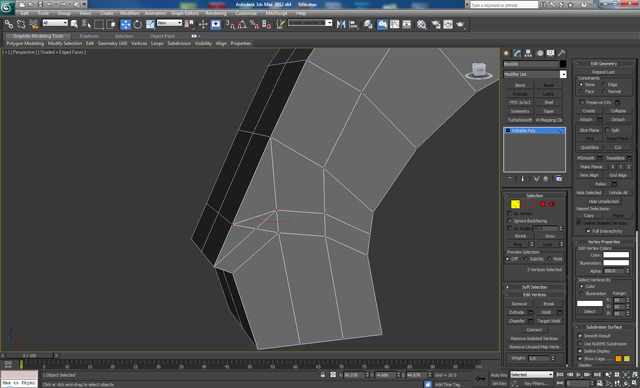
Task: Select the Select and Move tool
Action: (125, 24)
